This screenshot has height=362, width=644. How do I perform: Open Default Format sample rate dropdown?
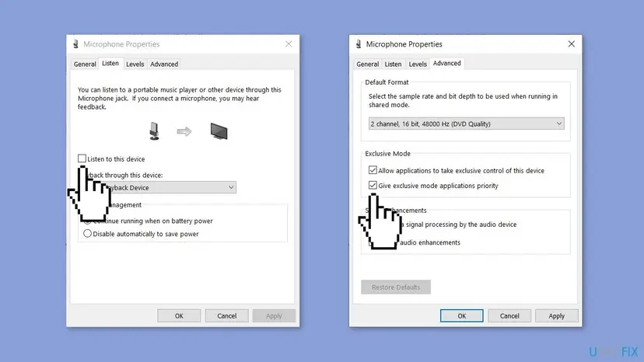pos(466,124)
